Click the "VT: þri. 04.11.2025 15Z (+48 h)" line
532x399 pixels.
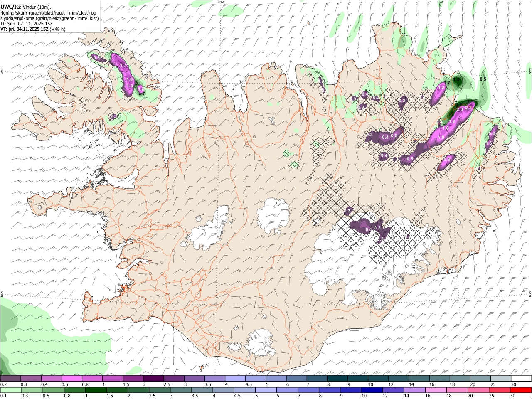[x=33, y=29]
